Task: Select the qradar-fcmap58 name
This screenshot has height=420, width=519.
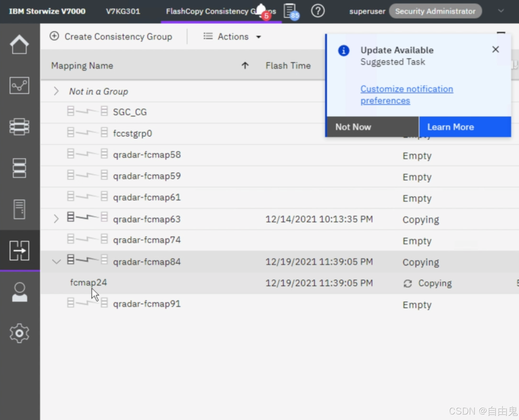Action: [147, 155]
